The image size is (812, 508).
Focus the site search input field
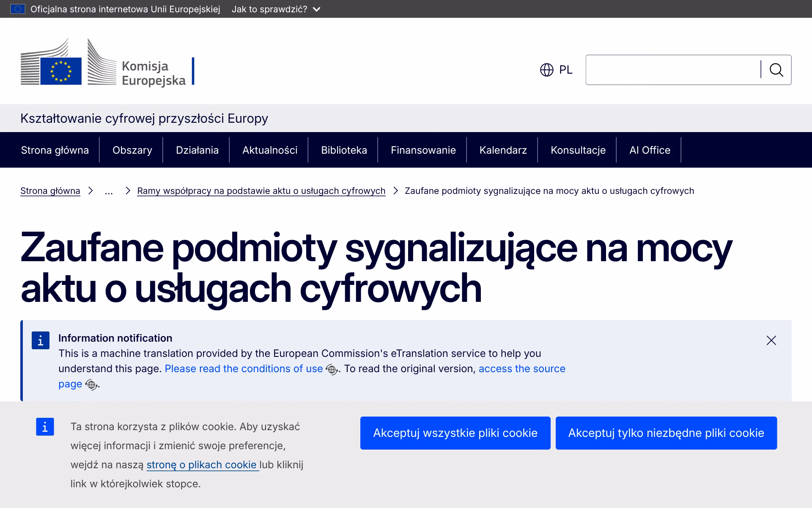pos(673,70)
